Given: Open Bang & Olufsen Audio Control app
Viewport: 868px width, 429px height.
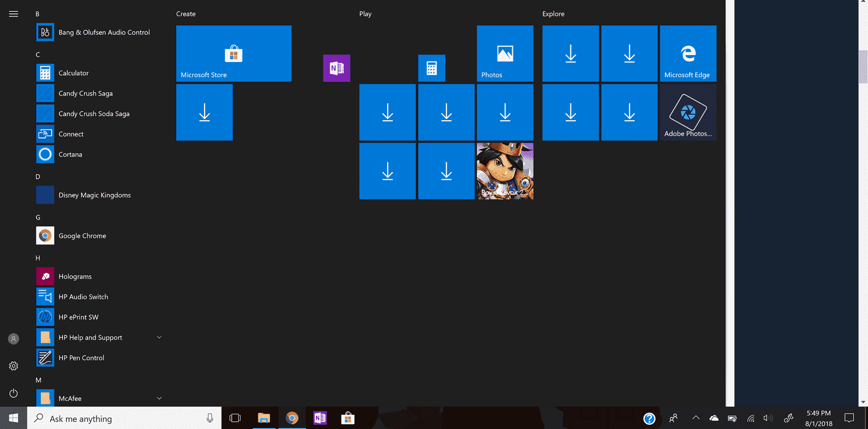Looking at the screenshot, I should tap(100, 33).
